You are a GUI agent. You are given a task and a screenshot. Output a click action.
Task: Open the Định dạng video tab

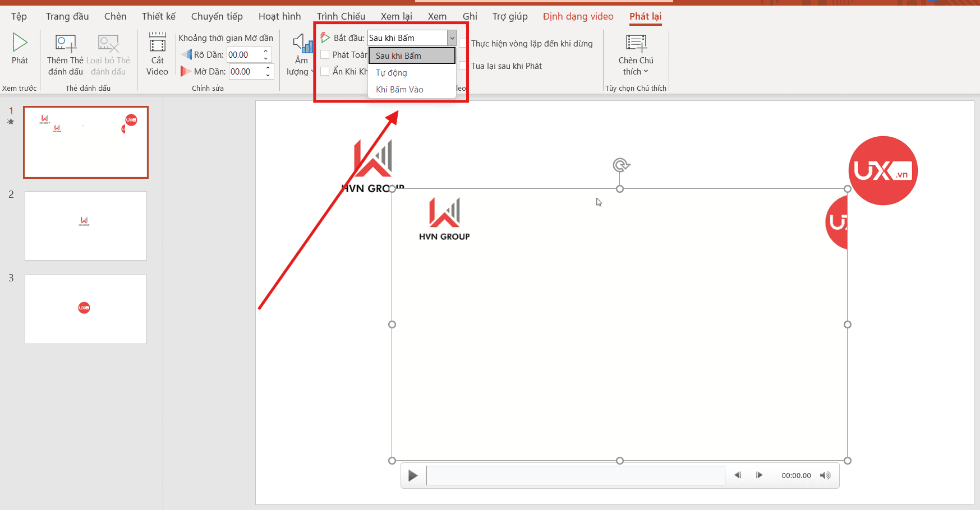coord(578,16)
